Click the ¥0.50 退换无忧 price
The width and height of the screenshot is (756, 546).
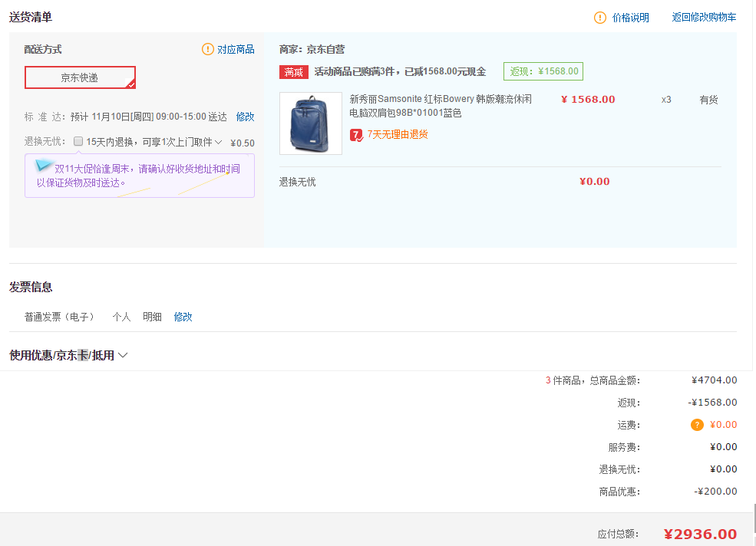[x=243, y=143]
